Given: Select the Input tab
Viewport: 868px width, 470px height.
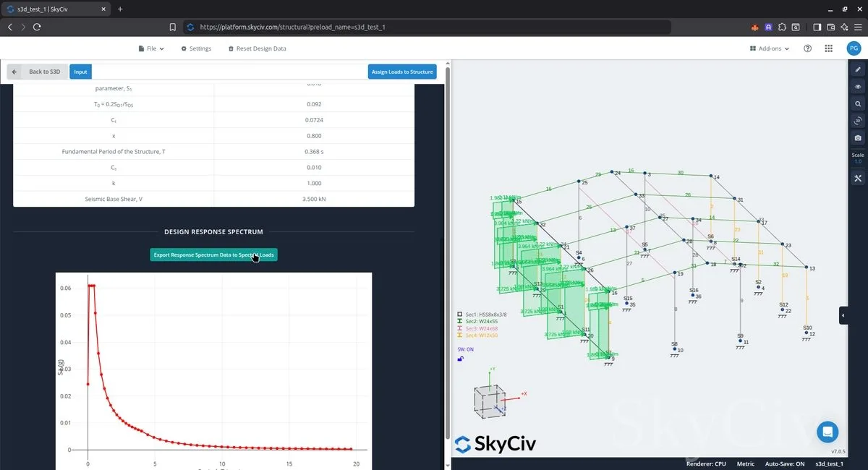Looking at the screenshot, I should (x=80, y=72).
